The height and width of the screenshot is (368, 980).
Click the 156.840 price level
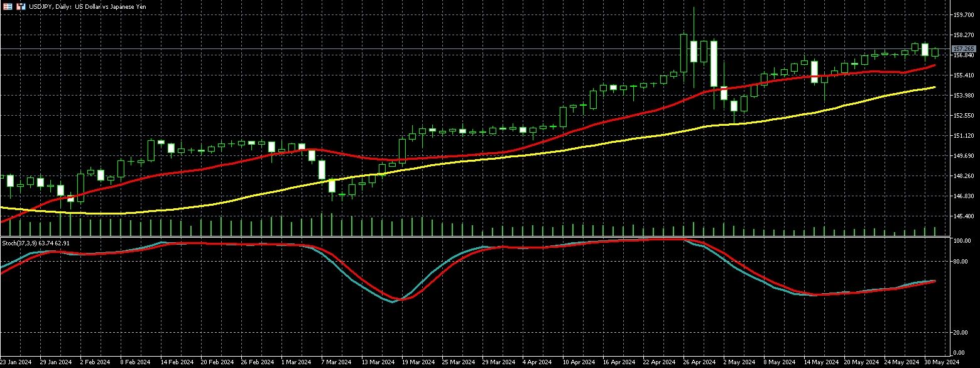(x=963, y=55)
